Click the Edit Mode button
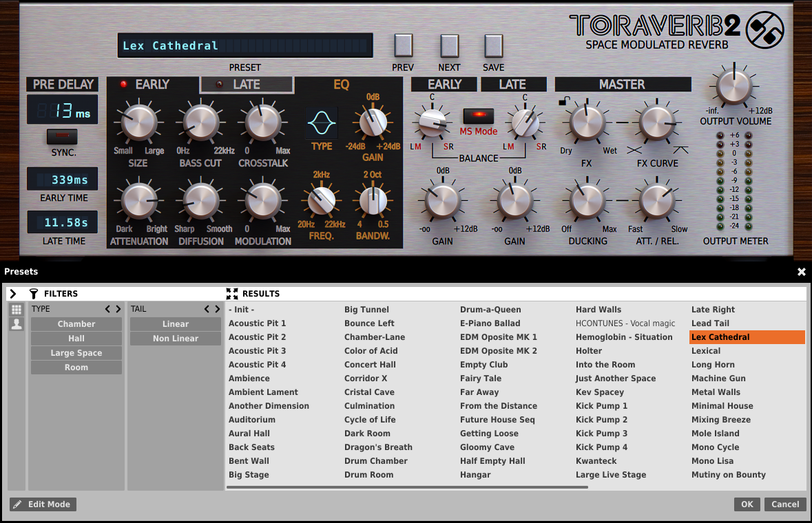The width and height of the screenshot is (812, 523). coord(43,504)
